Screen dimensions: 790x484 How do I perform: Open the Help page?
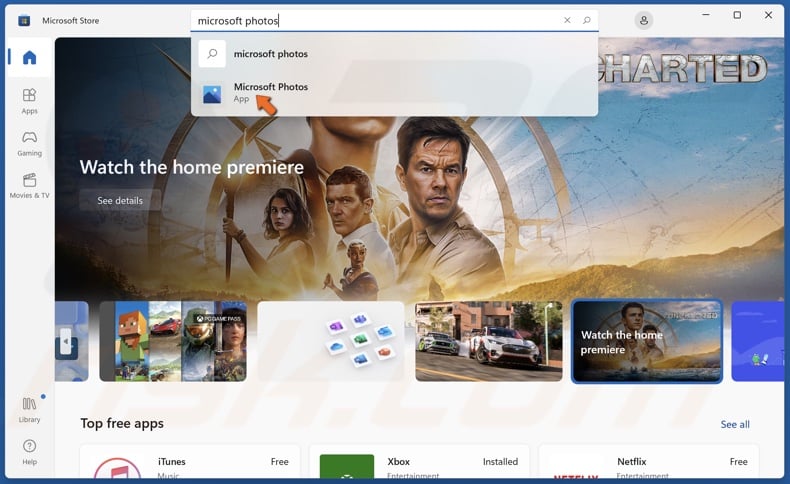click(29, 452)
